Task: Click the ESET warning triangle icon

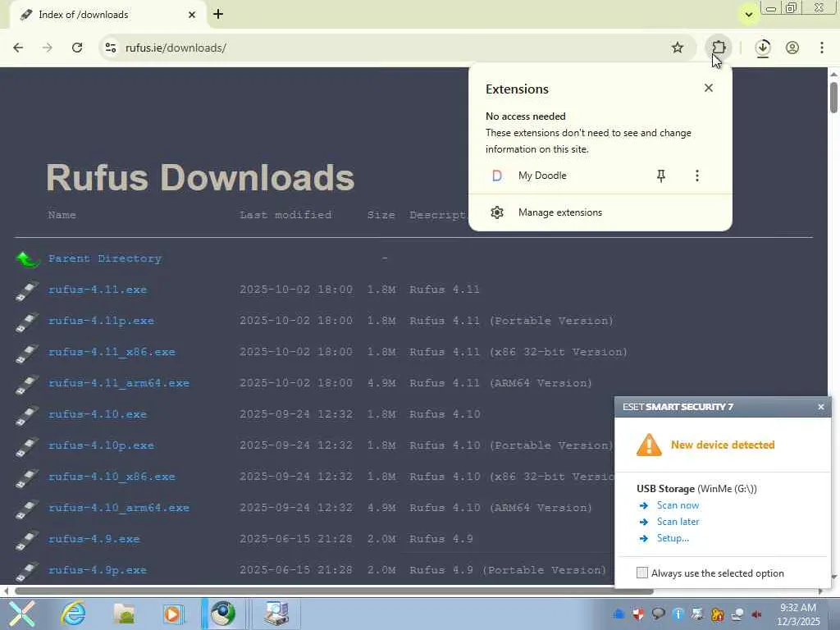Action: tap(649, 445)
